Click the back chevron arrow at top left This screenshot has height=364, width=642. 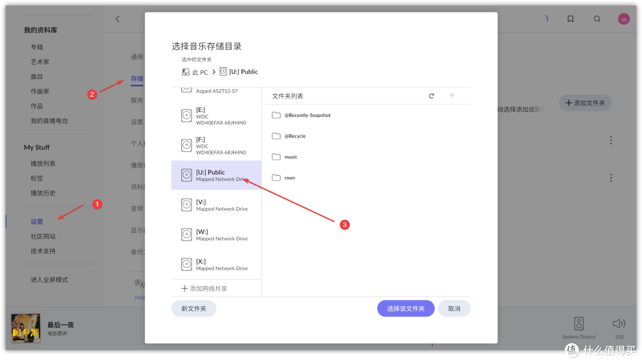[117, 18]
